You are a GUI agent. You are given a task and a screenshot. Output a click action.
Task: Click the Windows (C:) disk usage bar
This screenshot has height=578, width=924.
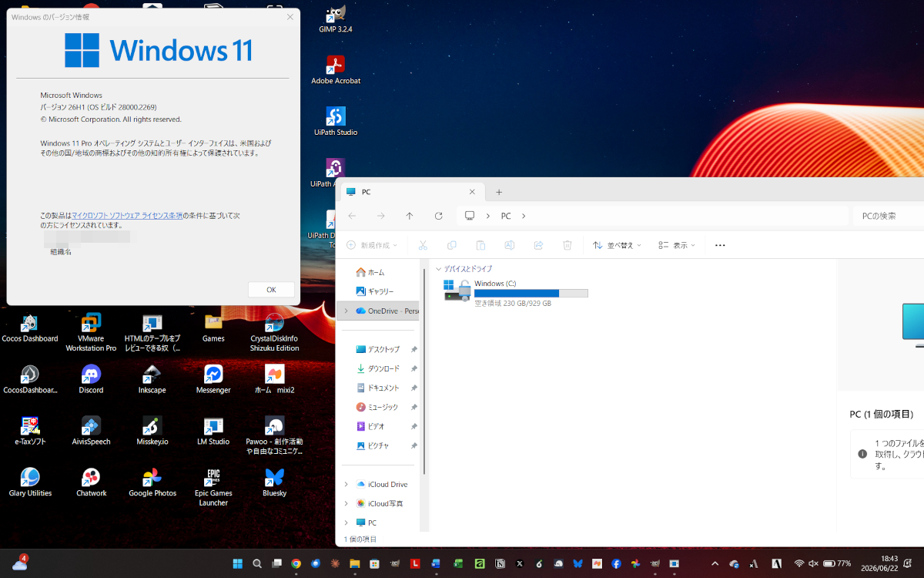(x=531, y=294)
